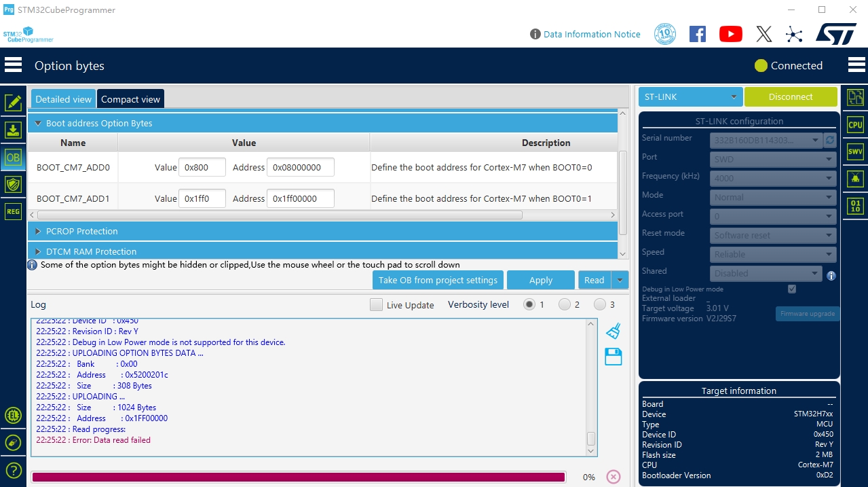Open the Frequency (kHz) dropdown
Image resolution: width=868 pixels, height=487 pixels.
773,179
